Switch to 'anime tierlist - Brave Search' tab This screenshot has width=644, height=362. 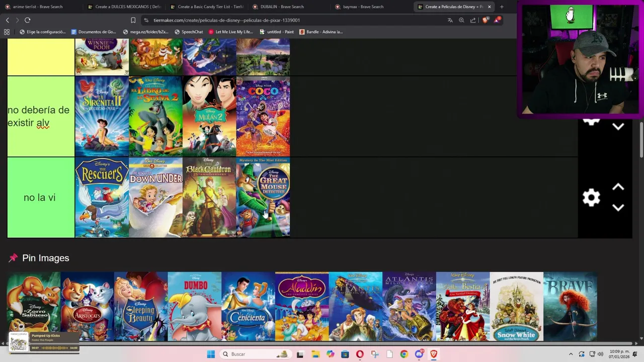38,7
